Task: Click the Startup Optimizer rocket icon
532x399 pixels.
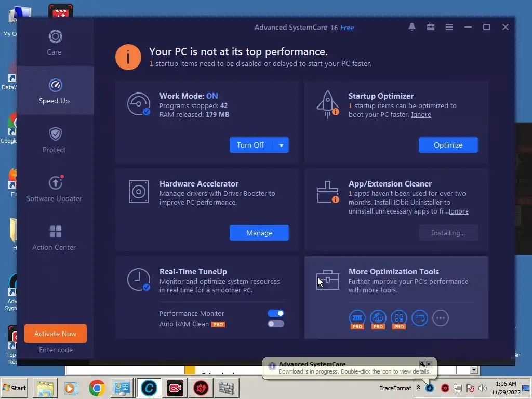Action: coord(328,104)
